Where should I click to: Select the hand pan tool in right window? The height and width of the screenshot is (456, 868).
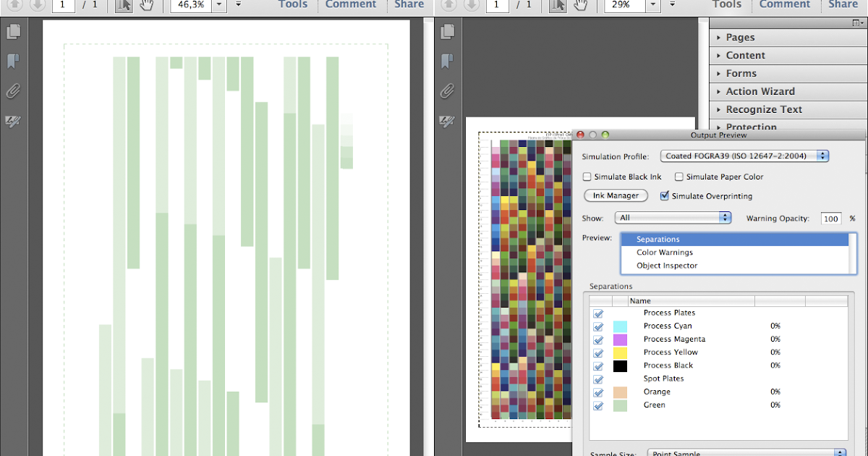click(x=580, y=5)
